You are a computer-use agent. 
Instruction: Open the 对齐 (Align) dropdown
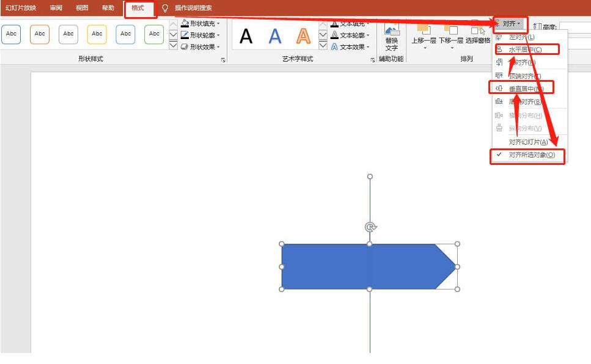508,22
